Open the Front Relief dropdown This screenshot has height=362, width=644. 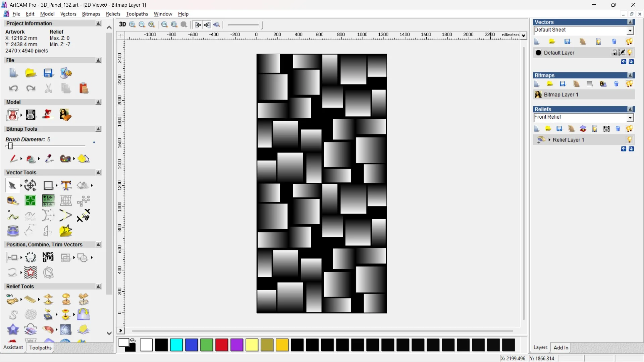coord(630,118)
